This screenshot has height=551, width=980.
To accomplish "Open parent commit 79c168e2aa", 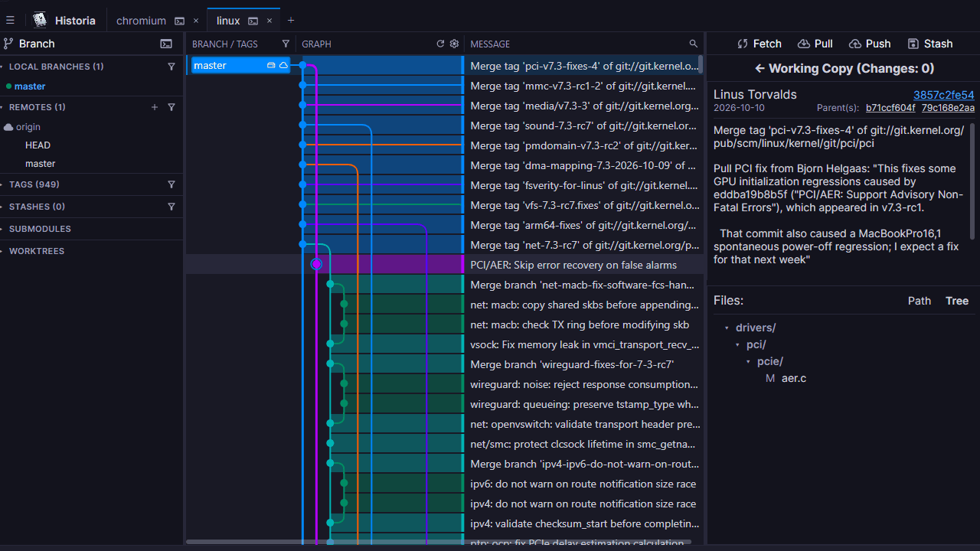I will 948,108.
